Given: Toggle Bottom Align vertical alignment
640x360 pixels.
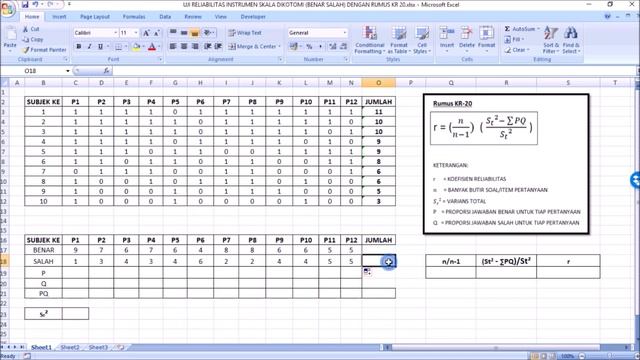Looking at the screenshot, I should click(195, 33).
